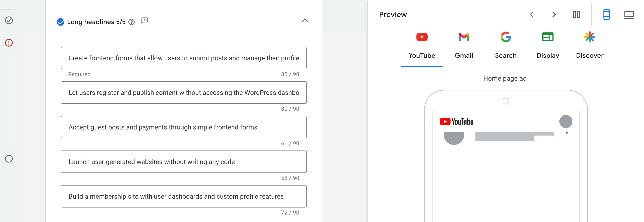Edit the 'Accept guest posts' headline field
The width and height of the screenshot is (644, 222).
pos(184,127)
